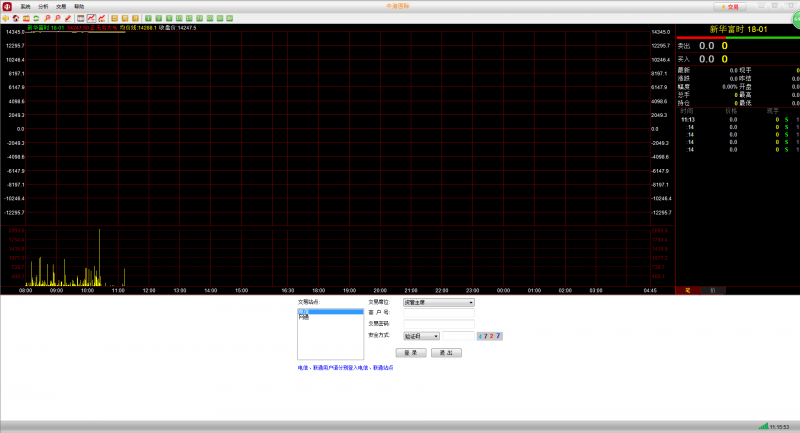Screen dimensions: 800x433
Task: Click the 登录 login button
Action: [x=411, y=352]
